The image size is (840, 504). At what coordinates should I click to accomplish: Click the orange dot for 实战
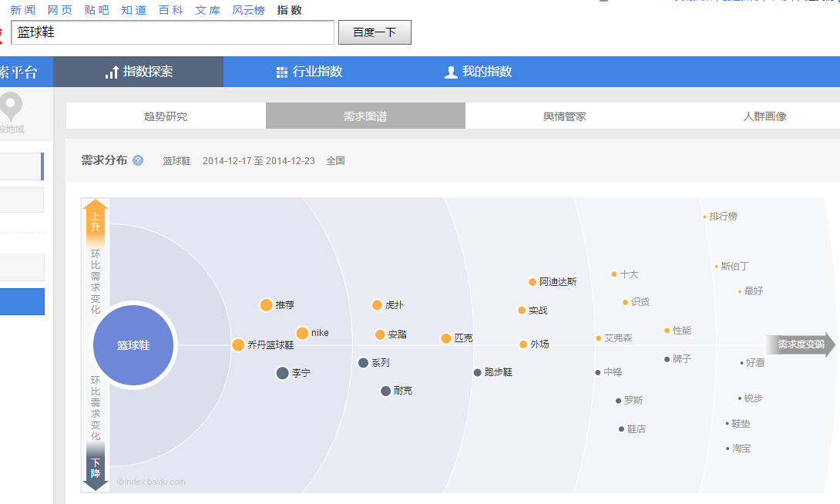click(522, 310)
